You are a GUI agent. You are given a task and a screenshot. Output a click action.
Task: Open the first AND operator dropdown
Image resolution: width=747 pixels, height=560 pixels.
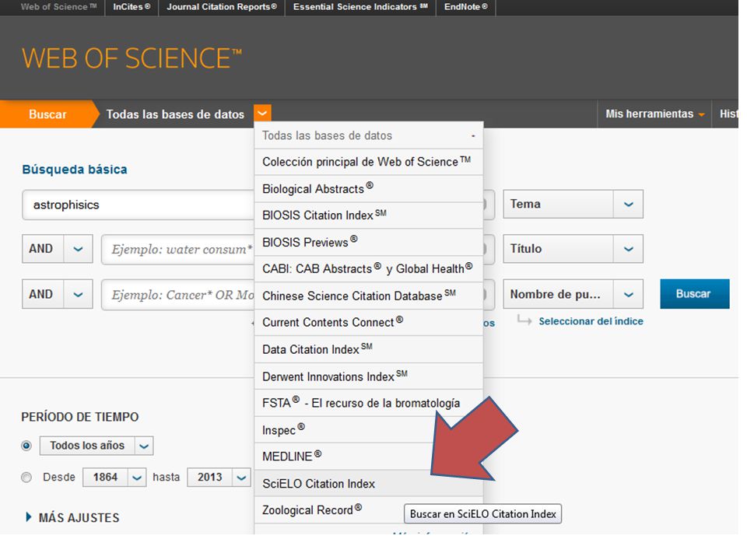point(78,249)
